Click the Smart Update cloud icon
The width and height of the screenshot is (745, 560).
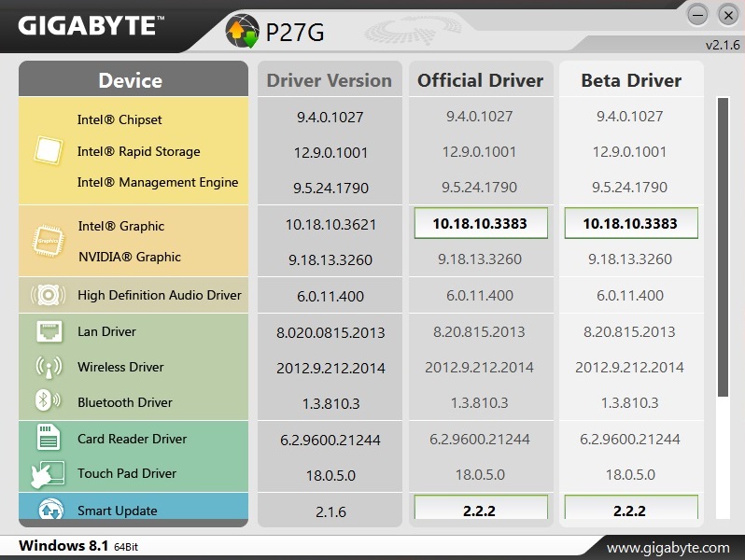coord(49,511)
